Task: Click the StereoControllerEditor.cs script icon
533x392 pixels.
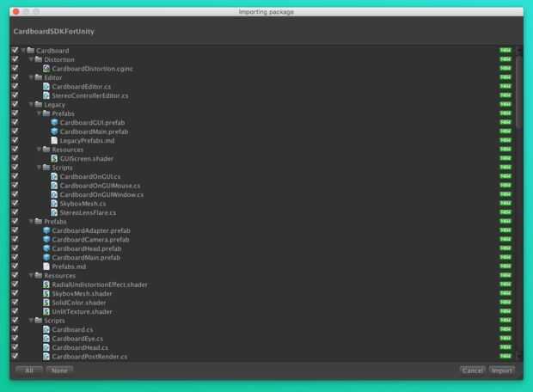Action: click(x=46, y=95)
